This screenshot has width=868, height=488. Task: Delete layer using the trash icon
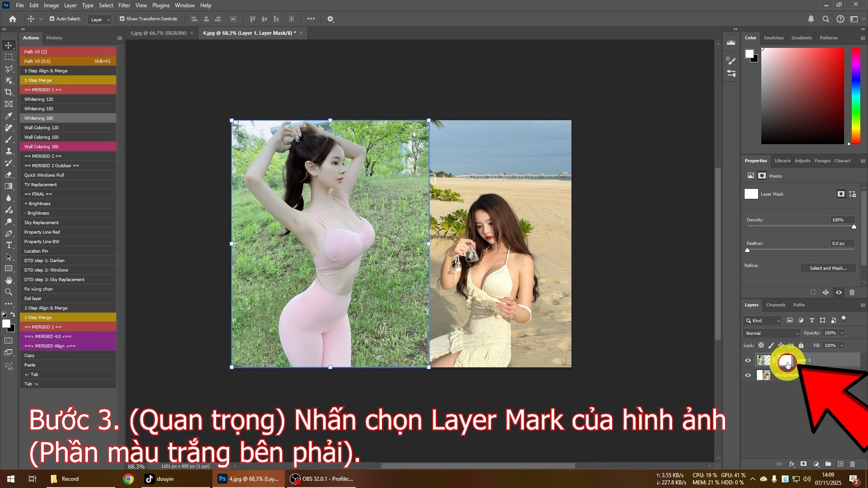[853, 464]
